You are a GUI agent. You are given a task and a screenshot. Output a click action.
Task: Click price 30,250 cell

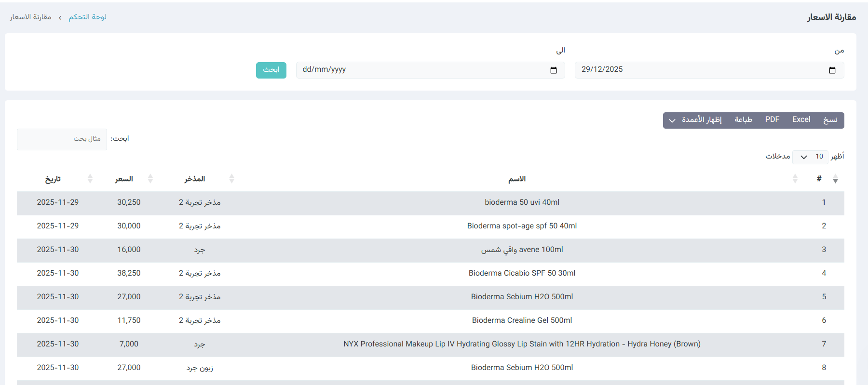click(129, 202)
